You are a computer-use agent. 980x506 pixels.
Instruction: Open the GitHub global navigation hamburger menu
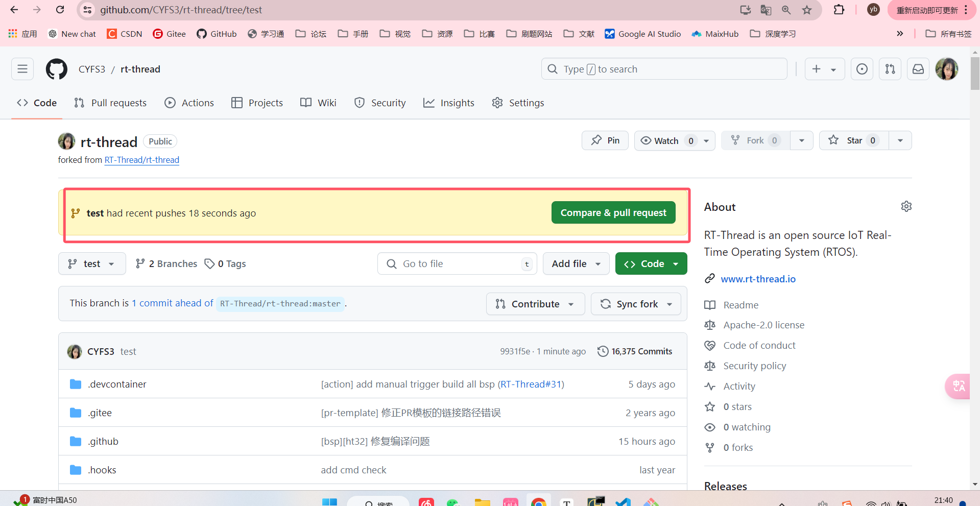coord(22,69)
